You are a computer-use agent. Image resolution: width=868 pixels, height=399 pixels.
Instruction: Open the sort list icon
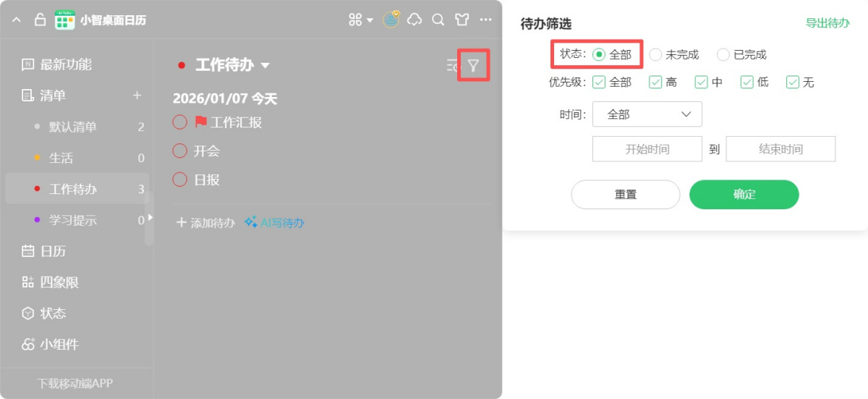452,66
